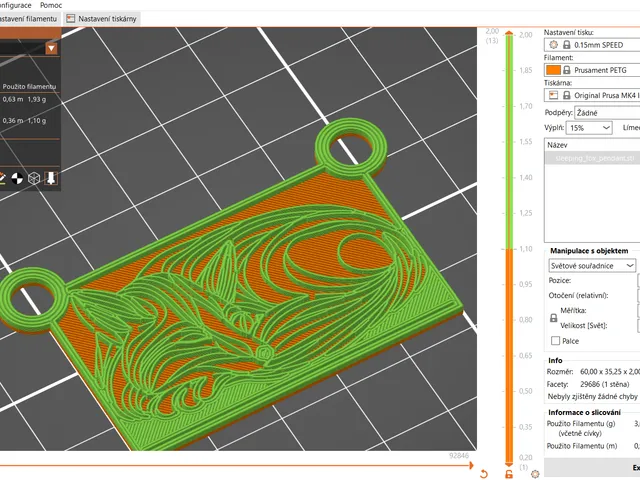Enable the Palce checkbox

(x=555, y=340)
